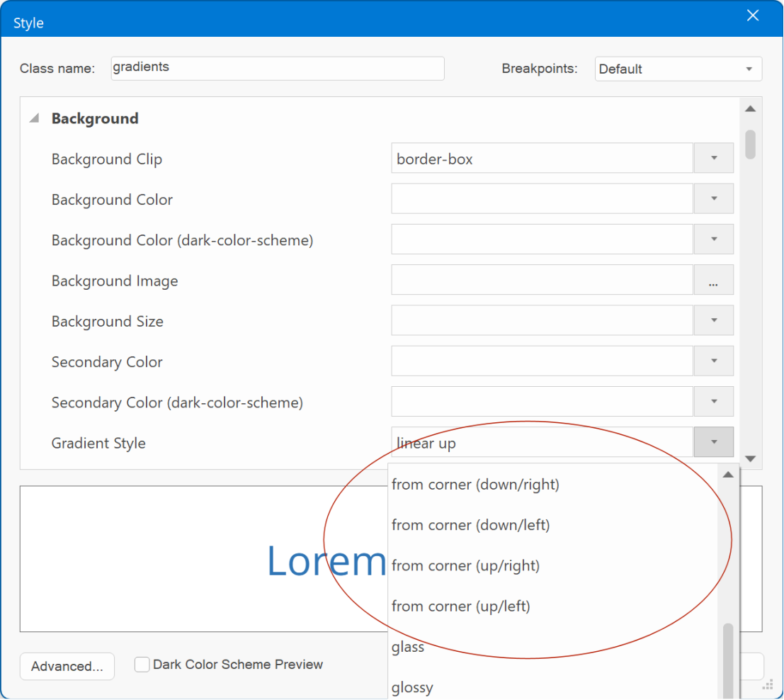Viewport: 784px width, 700px height.
Task: Expand the dark-color-scheme Background Color dropdown
Action: pos(713,239)
